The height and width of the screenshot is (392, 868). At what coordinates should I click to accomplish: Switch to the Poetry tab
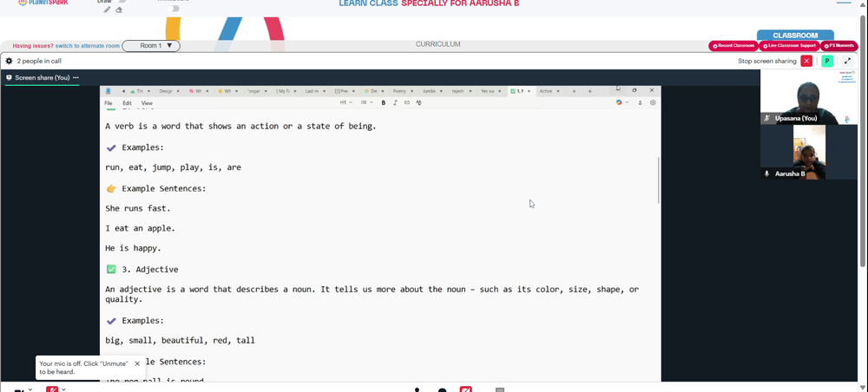tap(403, 91)
